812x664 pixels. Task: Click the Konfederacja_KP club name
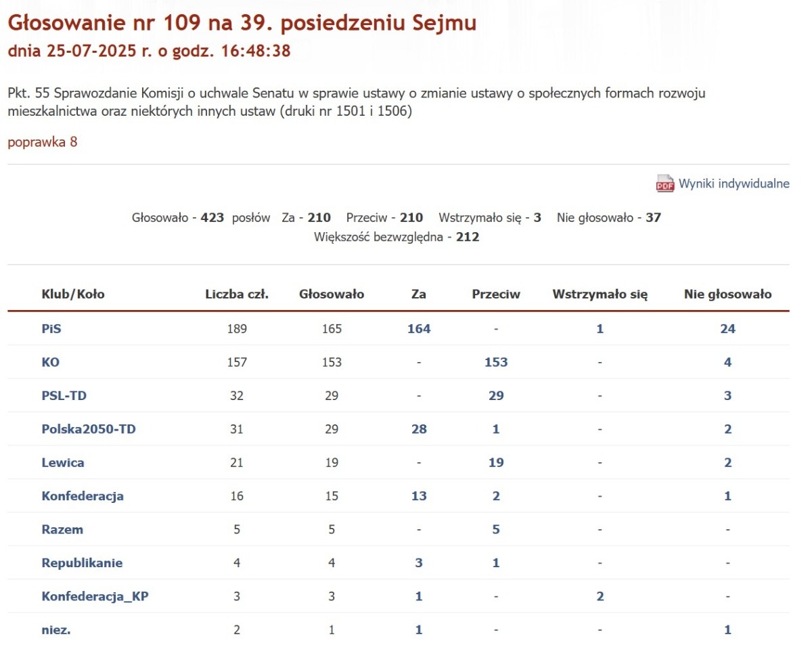click(x=95, y=596)
